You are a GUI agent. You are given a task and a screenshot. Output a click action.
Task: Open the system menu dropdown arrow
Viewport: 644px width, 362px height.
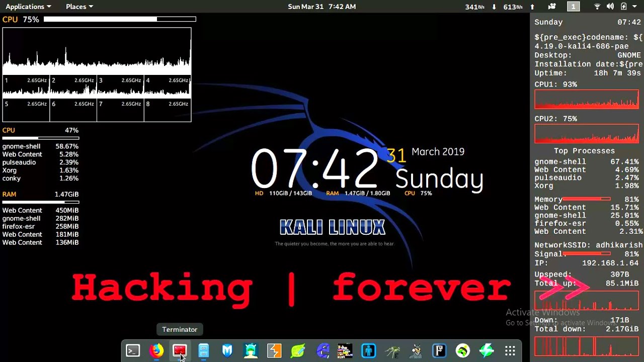[x=635, y=7]
